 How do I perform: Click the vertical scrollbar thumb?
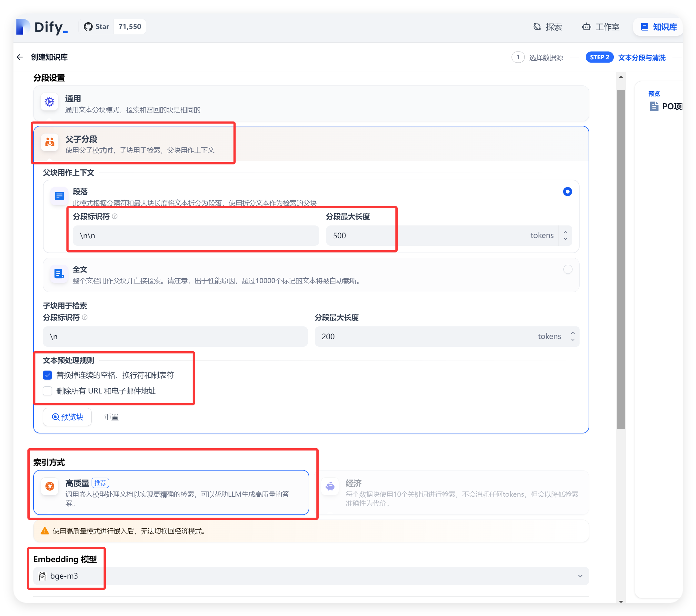point(621,259)
